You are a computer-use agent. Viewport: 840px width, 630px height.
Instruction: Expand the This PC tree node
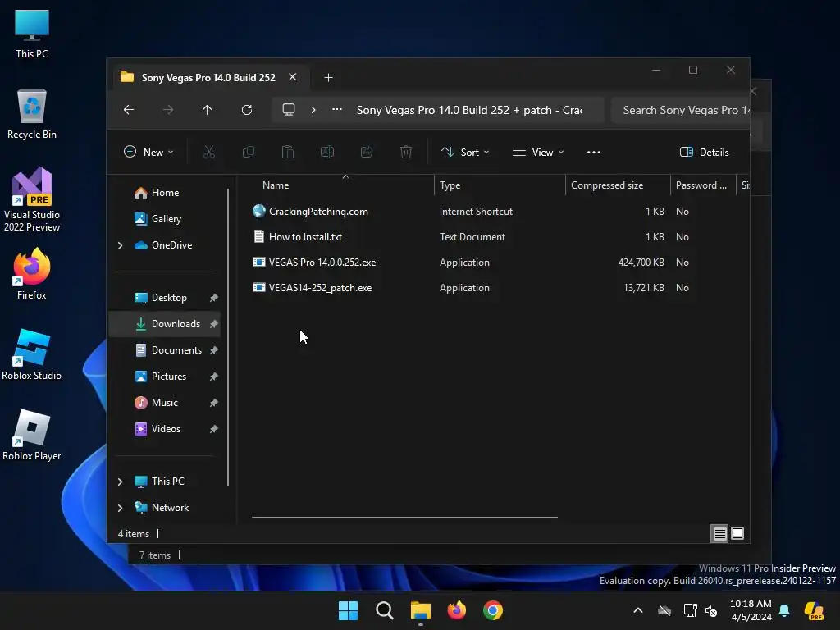pyautogui.click(x=120, y=482)
